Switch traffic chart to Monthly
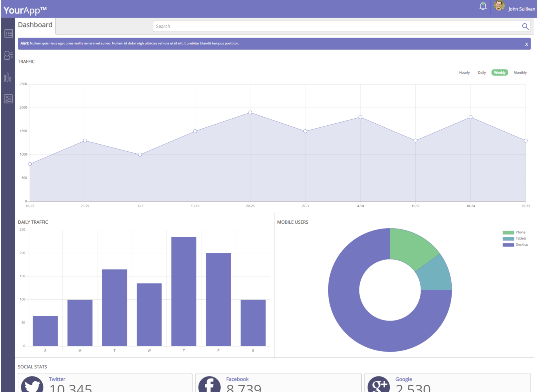 pos(520,73)
